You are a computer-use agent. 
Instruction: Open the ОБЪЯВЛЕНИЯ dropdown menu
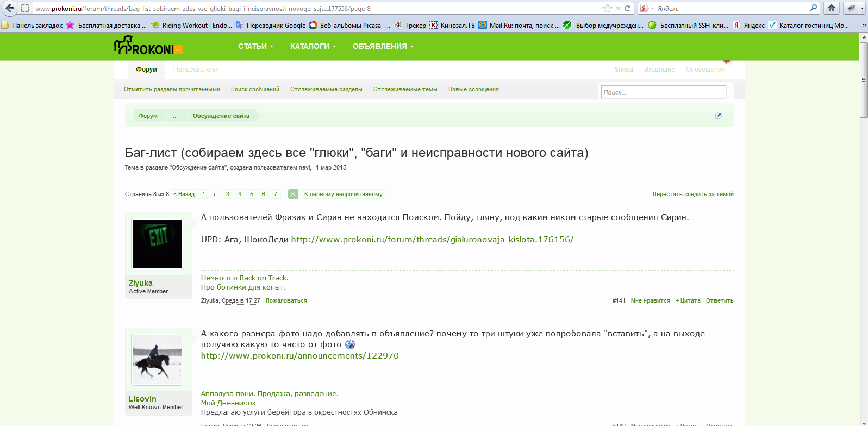coord(383,47)
